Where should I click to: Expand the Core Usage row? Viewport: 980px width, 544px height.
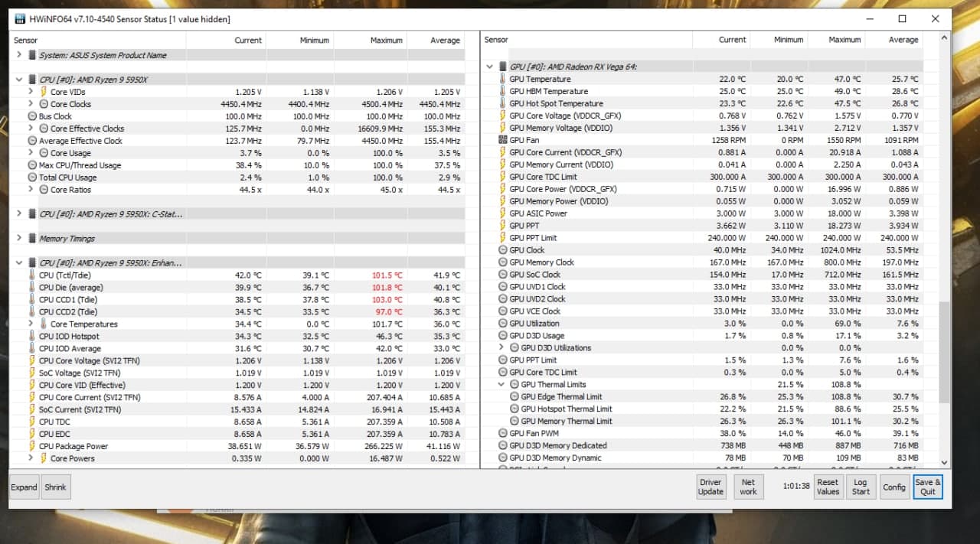31,153
